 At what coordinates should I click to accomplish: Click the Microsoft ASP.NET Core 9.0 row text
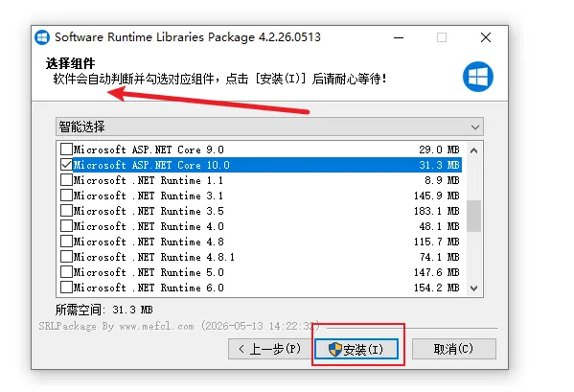[149, 150]
